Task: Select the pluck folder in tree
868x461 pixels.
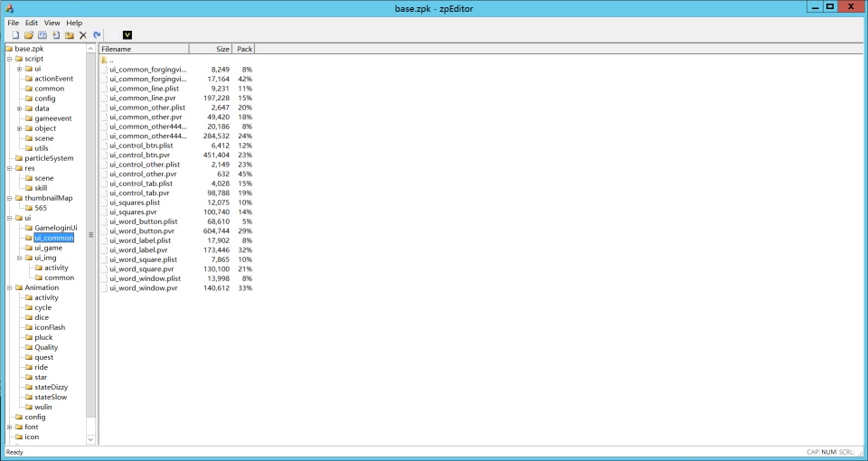Action: tap(43, 337)
